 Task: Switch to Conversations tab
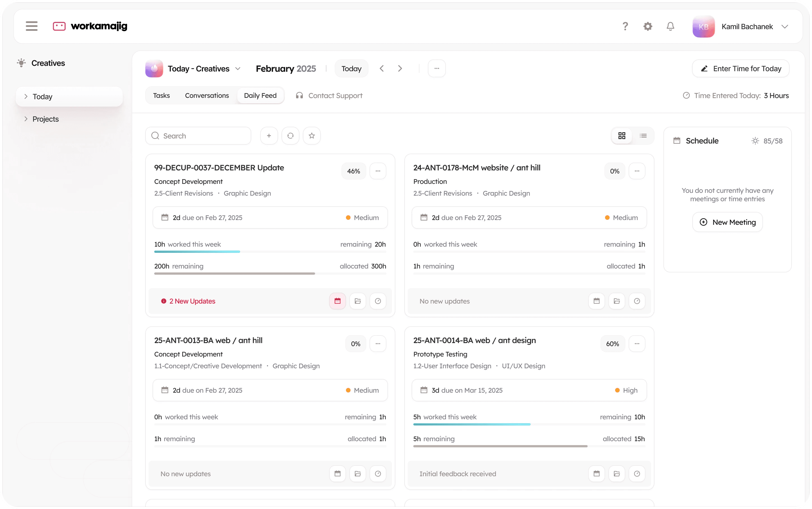coord(207,96)
